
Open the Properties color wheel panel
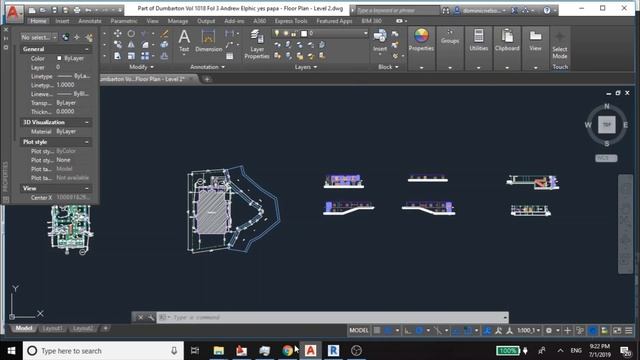click(421, 36)
